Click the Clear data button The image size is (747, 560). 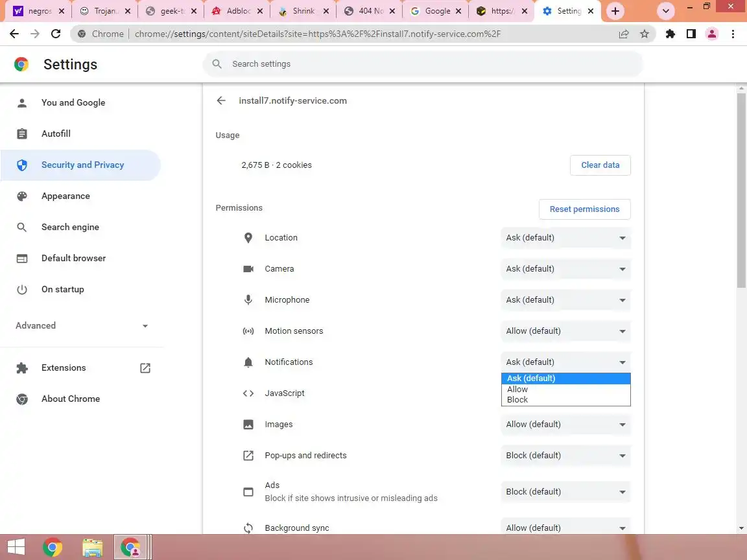coord(600,165)
